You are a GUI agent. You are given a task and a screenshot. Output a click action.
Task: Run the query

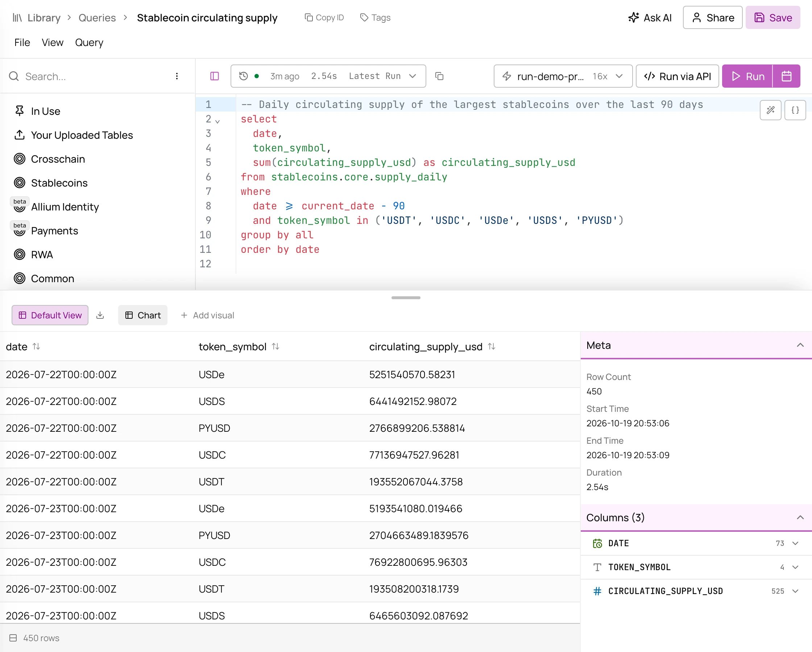click(x=747, y=76)
